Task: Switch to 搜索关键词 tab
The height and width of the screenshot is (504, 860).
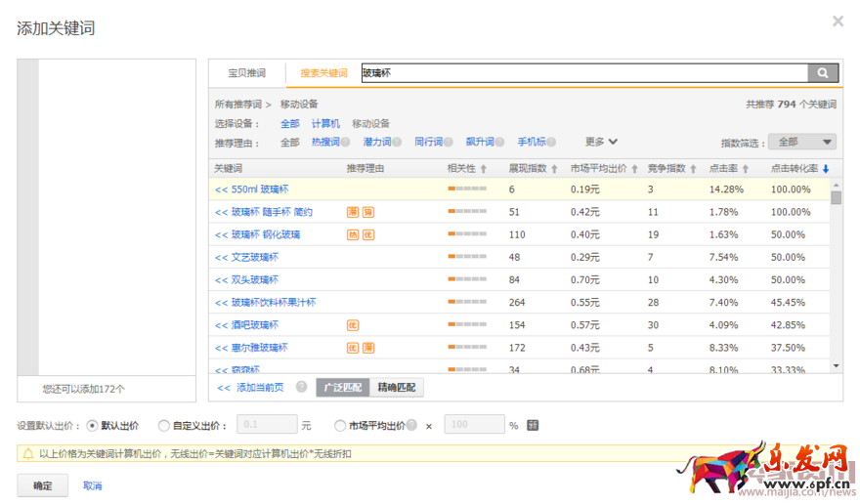Action: pos(323,73)
